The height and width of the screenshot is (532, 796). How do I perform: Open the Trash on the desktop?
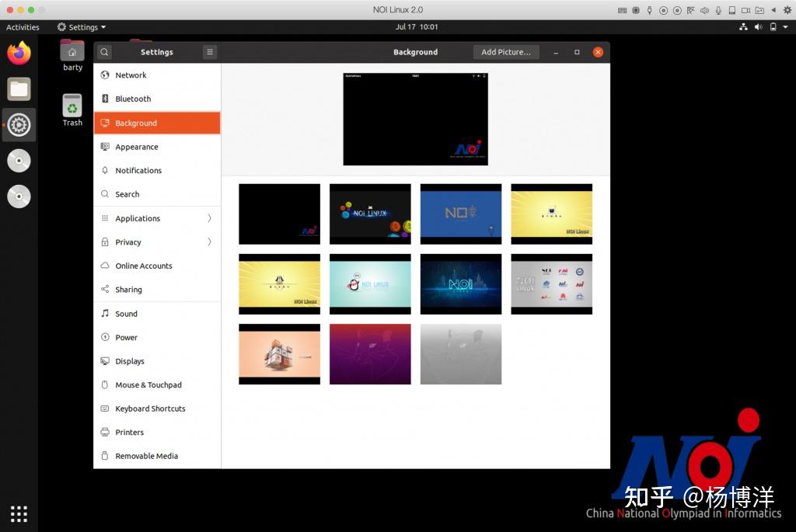(x=72, y=104)
